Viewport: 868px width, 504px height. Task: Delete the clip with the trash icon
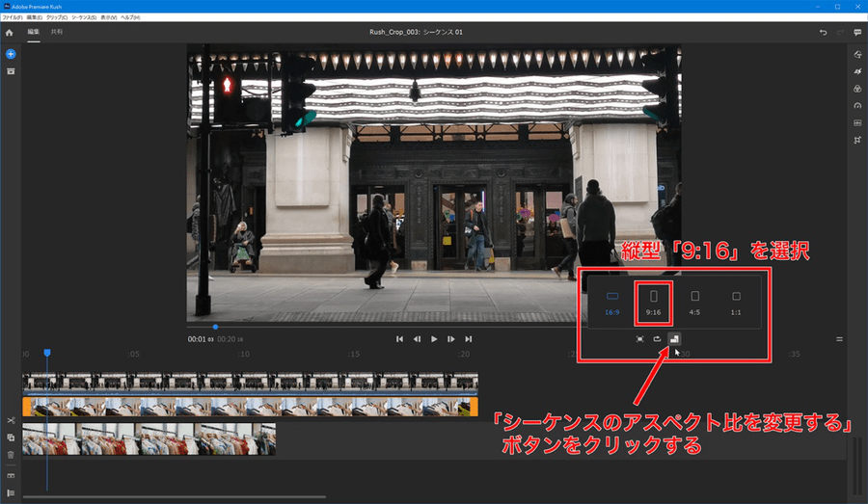(11, 454)
